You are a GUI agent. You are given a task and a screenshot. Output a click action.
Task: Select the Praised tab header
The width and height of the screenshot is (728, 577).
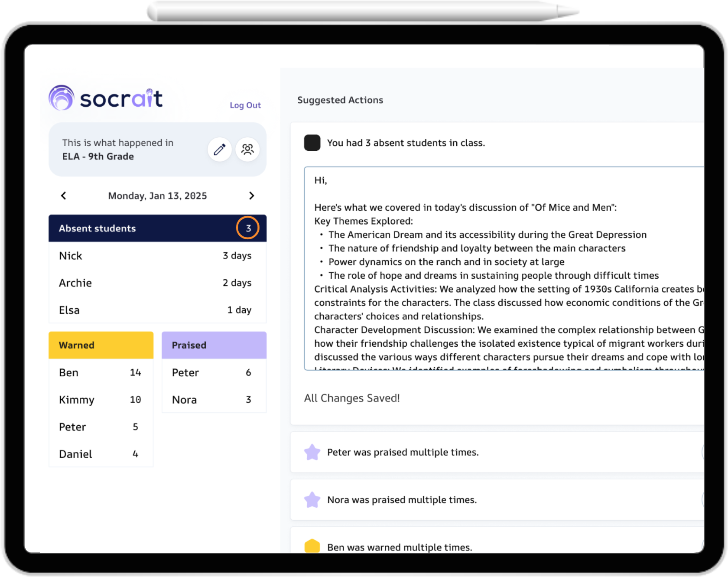click(214, 345)
